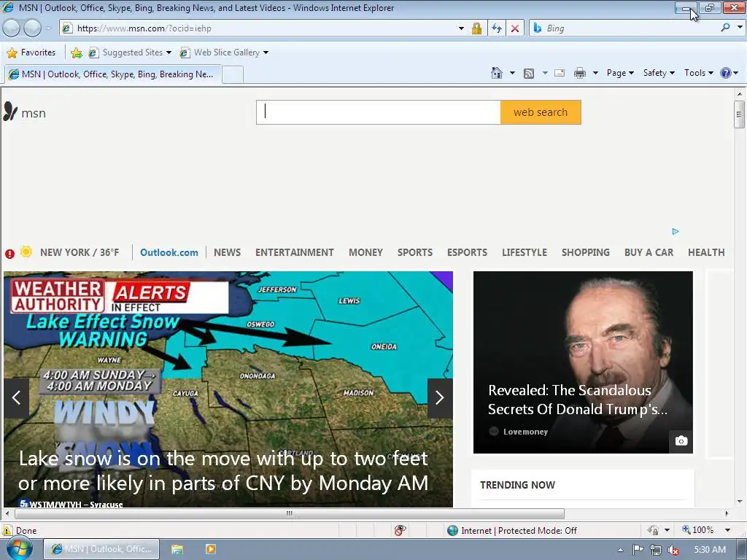Open the SPORTS navigation item
The height and width of the screenshot is (560, 747).
[x=415, y=252]
